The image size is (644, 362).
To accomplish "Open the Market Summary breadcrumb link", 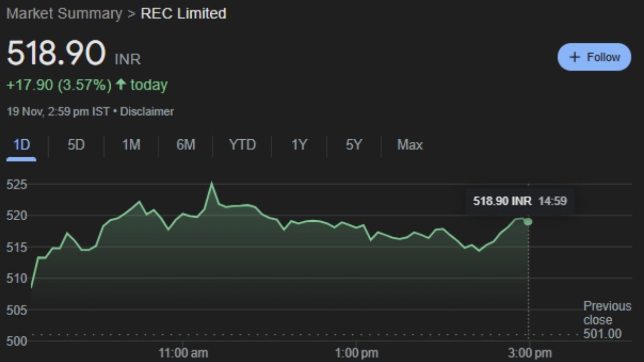I will pos(64,14).
